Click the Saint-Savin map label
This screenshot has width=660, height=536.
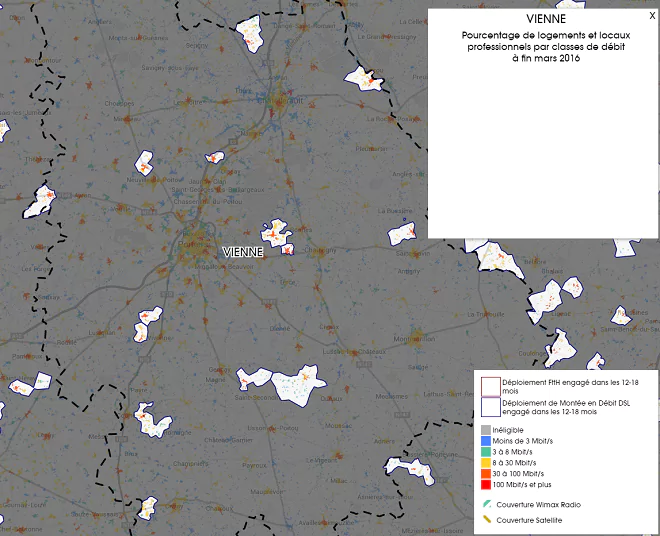click(x=413, y=253)
